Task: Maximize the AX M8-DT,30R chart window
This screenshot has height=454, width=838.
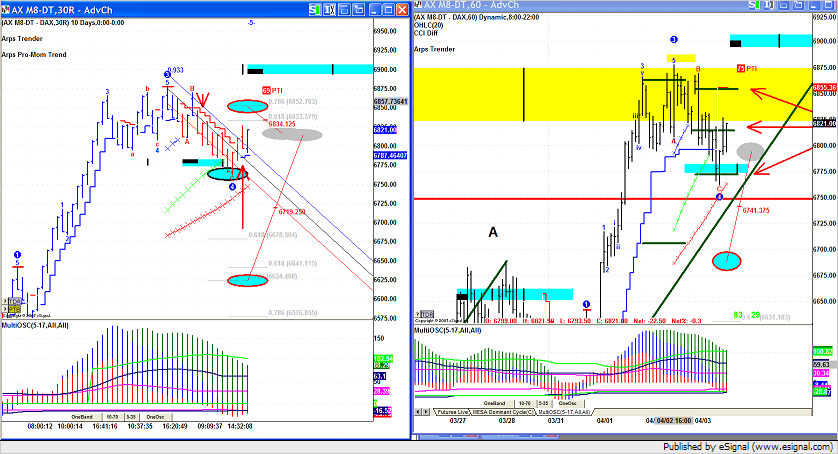Action: coord(388,8)
